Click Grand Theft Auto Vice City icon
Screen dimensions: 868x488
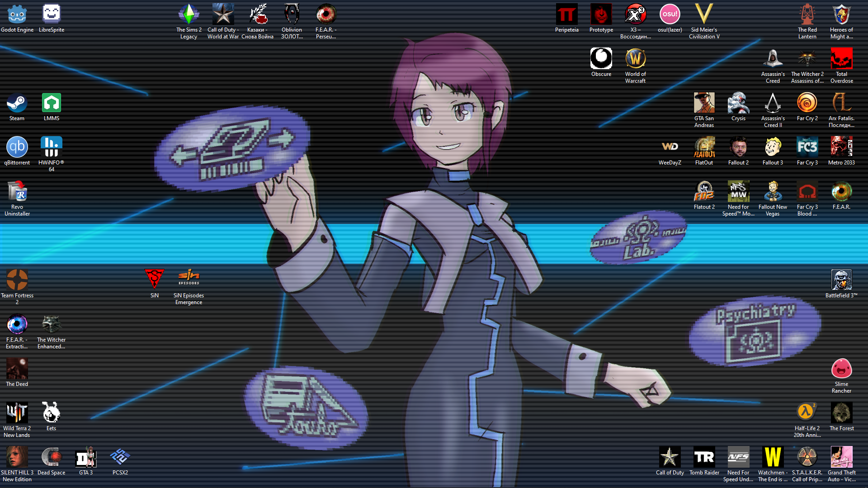pos(842,464)
